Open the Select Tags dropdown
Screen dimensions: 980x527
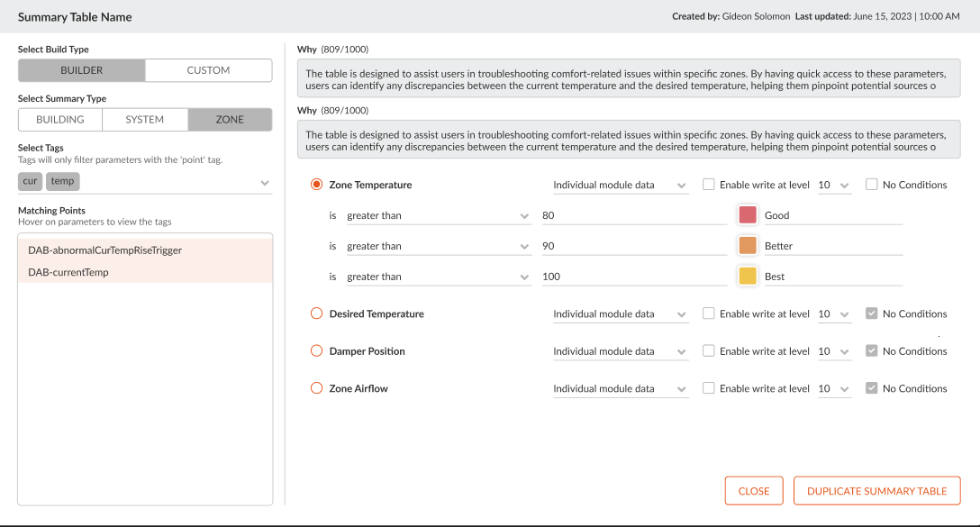[265, 181]
